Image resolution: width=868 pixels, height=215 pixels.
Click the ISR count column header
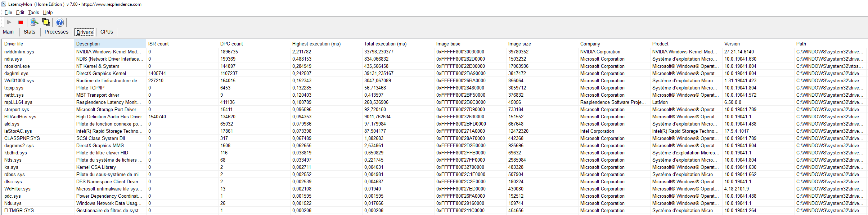(158, 44)
